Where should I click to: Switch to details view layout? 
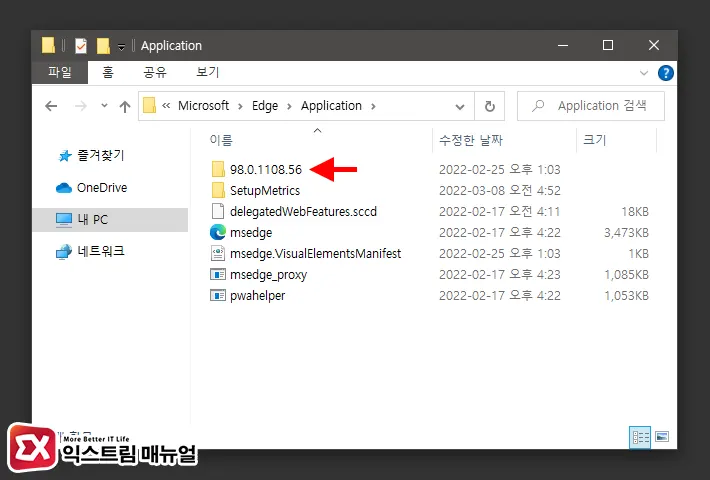(x=640, y=437)
